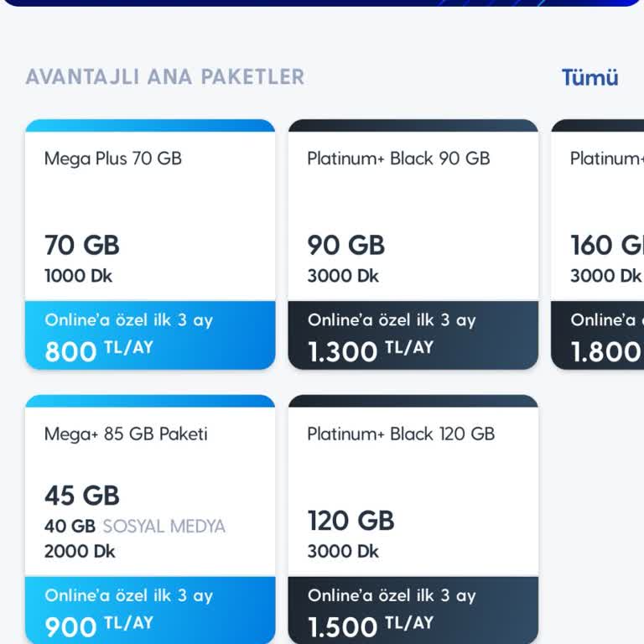Open the Tümü link for all packages
The height and width of the screenshot is (644, 644).
[x=589, y=77]
